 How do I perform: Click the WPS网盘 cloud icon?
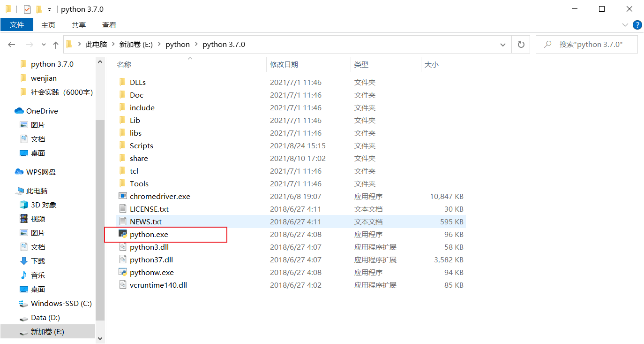click(19, 172)
